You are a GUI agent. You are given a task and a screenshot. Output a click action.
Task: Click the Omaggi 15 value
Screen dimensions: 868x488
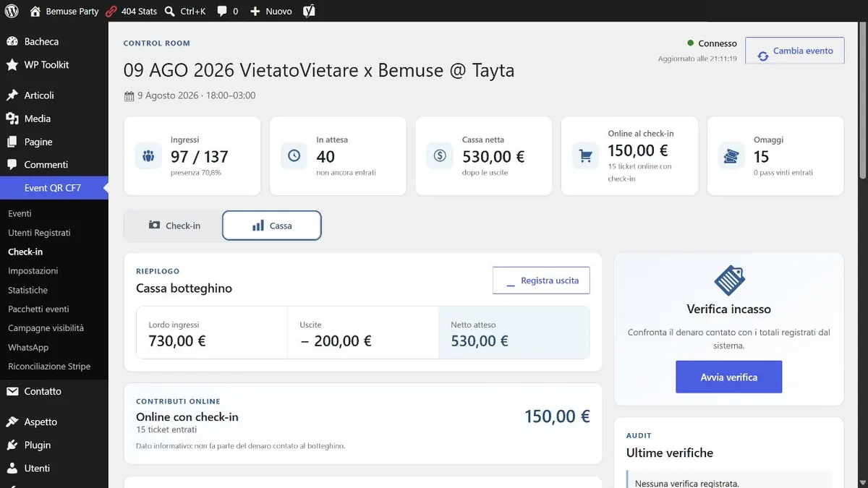point(761,156)
